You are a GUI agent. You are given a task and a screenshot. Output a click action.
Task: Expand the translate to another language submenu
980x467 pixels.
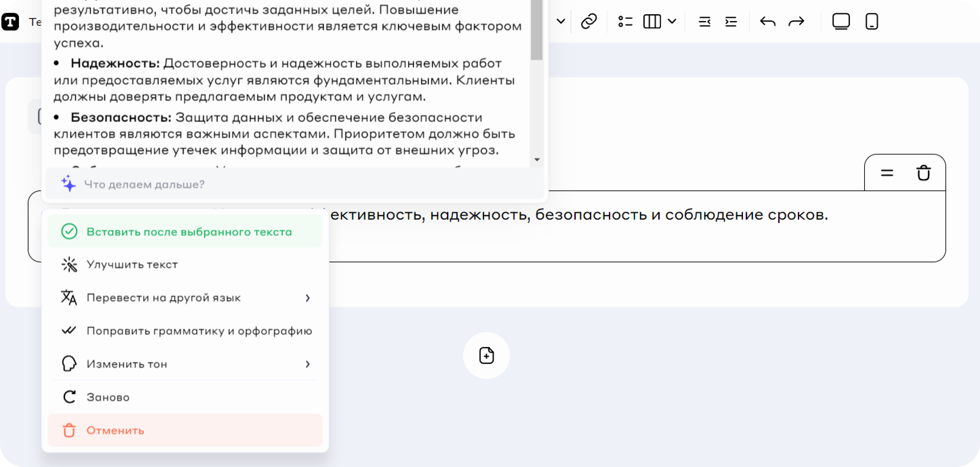click(x=307, y=298)
